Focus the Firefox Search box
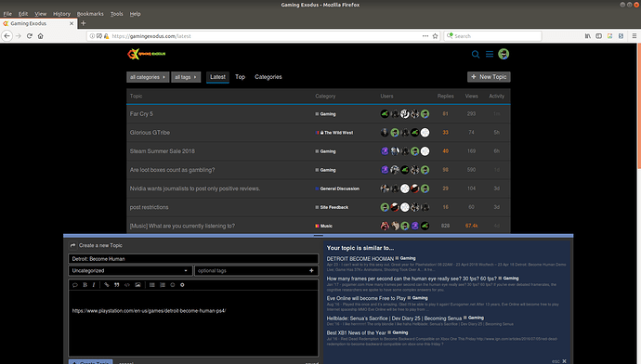 pyautogui.click(x=492, y=36)
